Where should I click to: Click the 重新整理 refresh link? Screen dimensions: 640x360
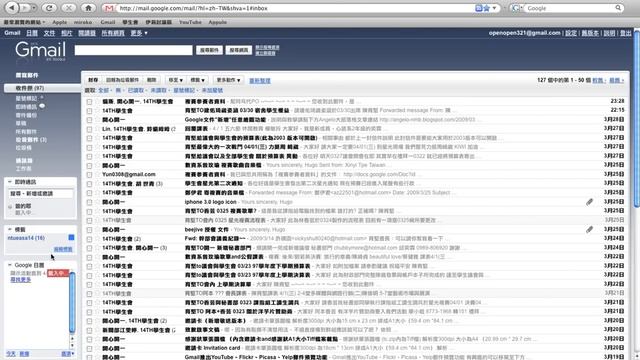260,80
